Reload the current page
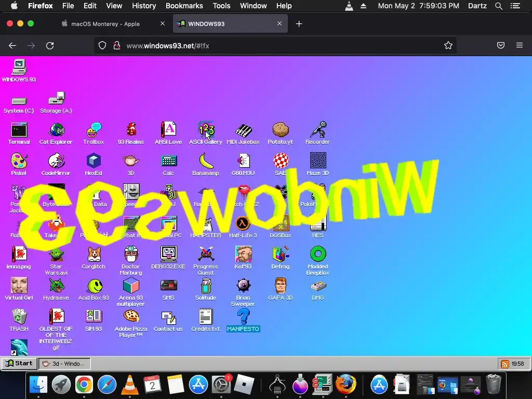Image resolution: width=532 pixels, height=399 pixels. coord(50,46)
